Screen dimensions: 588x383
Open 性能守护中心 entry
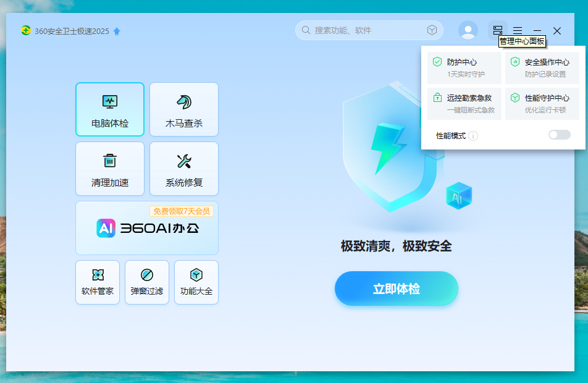pyautogui.click(x=542, y=104)
